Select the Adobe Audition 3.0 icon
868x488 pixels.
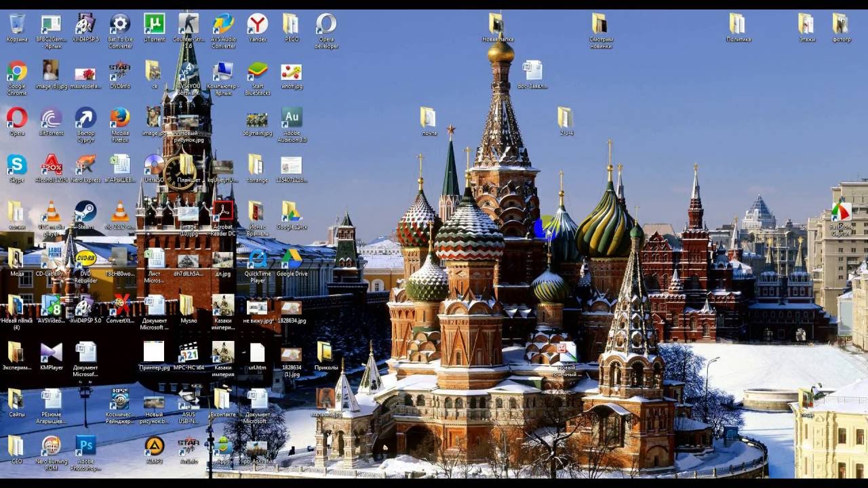point(292,118)
